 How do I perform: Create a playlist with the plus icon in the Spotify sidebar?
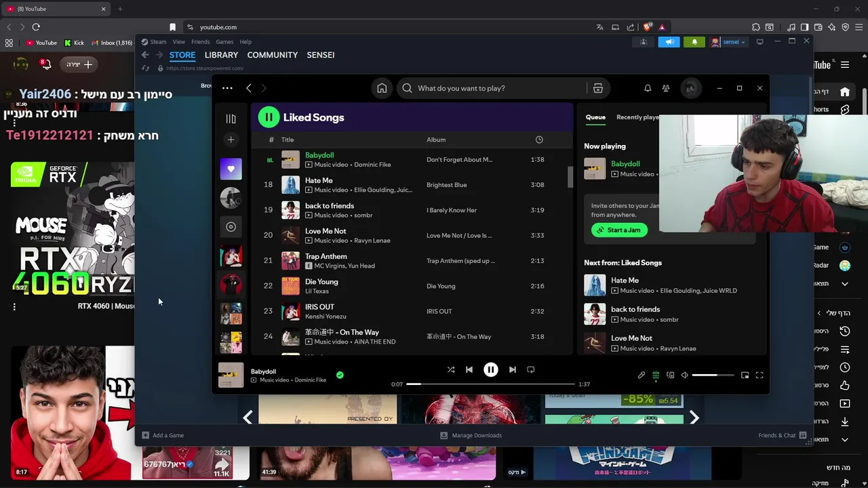231,140
